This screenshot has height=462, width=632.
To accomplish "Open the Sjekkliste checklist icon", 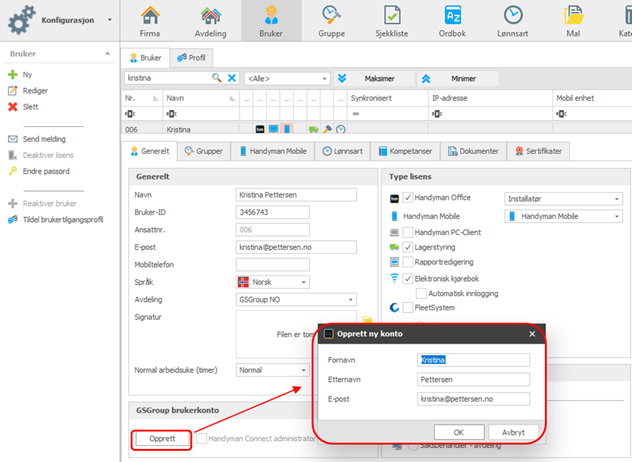I will coord(392,15).
